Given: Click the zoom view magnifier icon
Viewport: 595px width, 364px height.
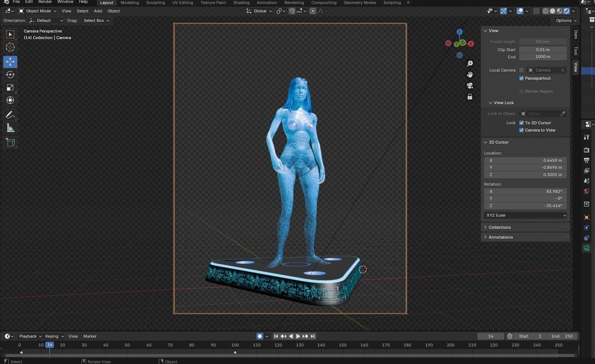Looking at the screenshot, I should tap(470, 64).
